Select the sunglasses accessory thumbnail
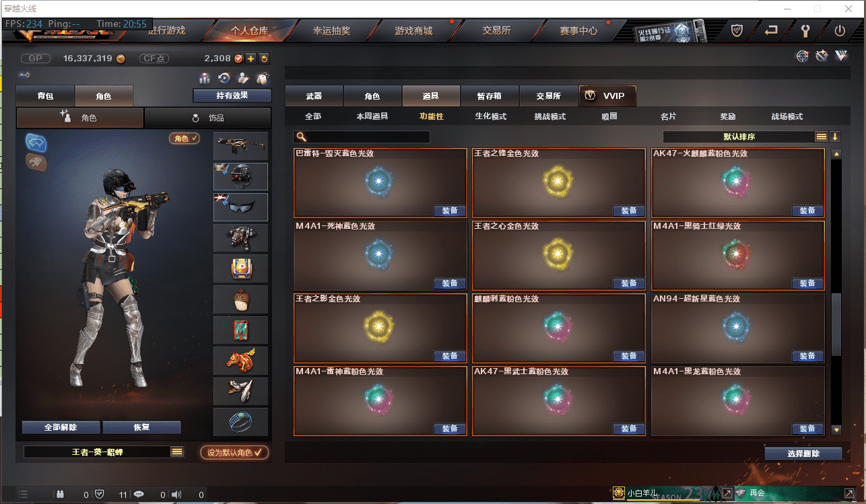This screenshot has height=504, width=866. pyautogui.click(x=241, y=207)
